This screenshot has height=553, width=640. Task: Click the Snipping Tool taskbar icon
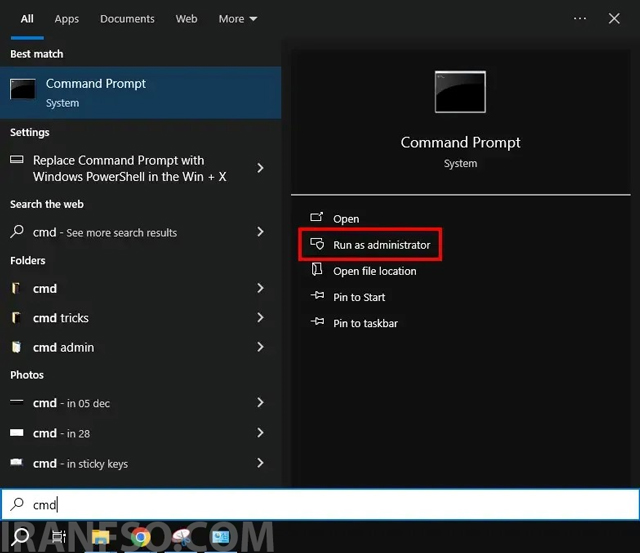tap(181, 537)
